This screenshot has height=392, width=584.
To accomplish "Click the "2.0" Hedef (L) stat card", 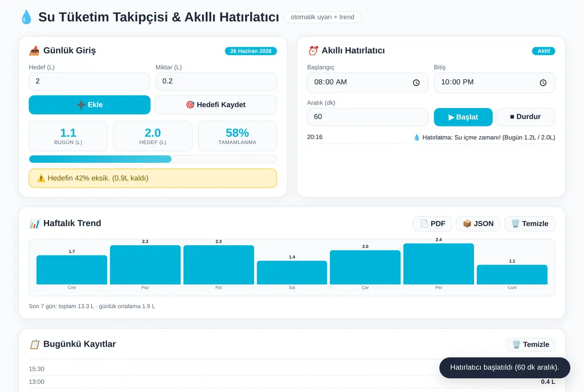I will tap(153, 136).
